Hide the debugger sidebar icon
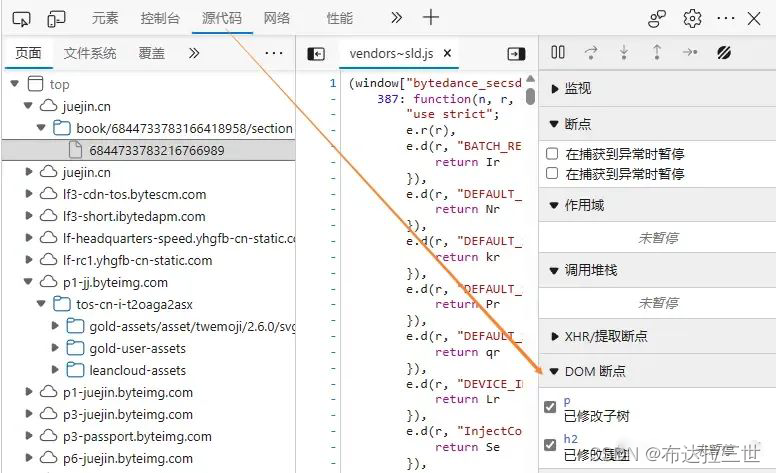The height and width of the screenshot is (473, 776). point(516,53)
